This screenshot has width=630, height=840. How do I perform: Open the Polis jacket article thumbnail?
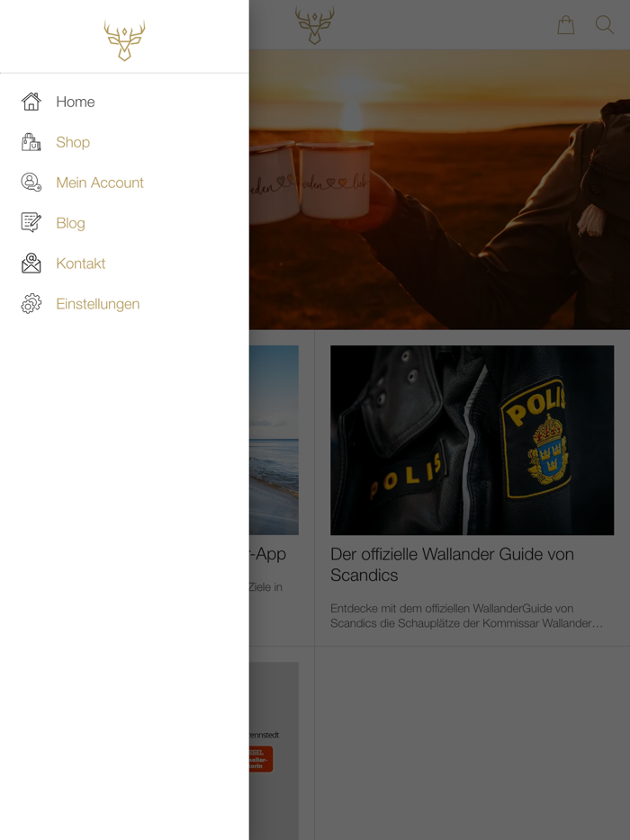[472, 440]
